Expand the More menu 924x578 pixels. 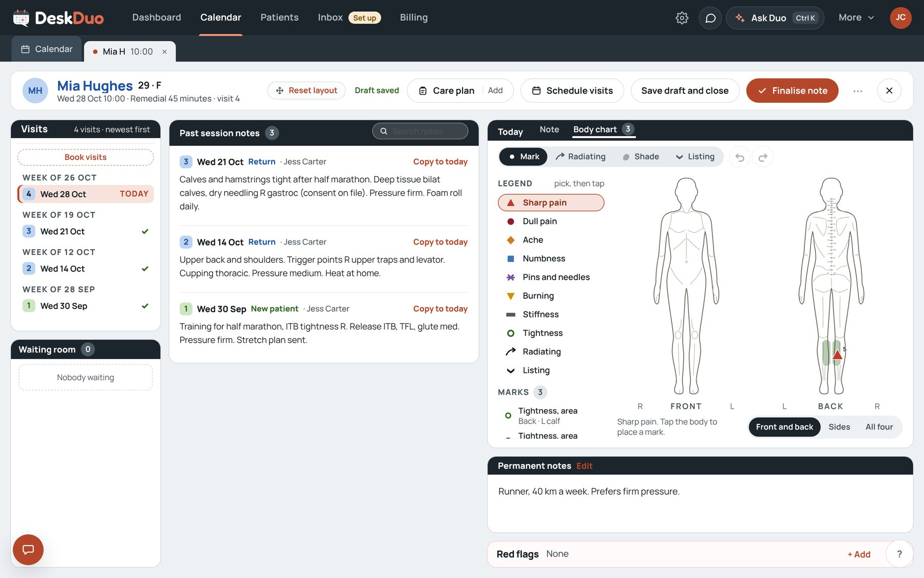tap(856, 17)
